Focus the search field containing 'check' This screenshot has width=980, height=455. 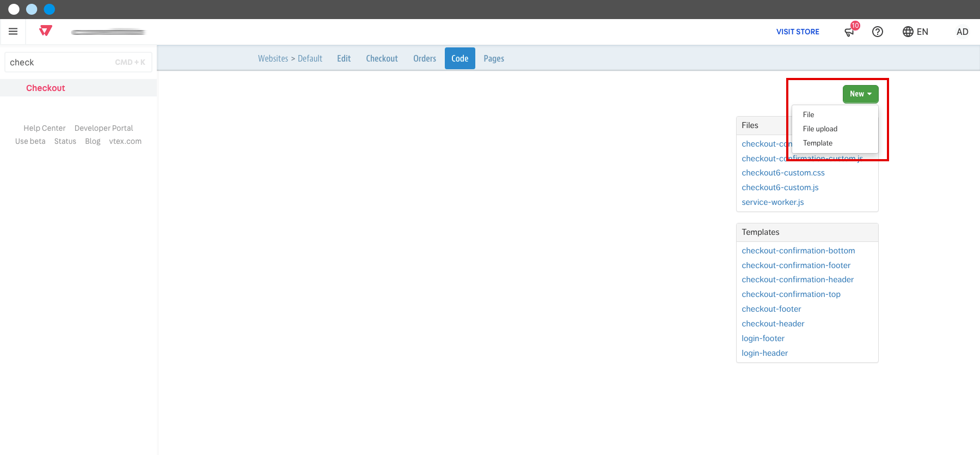[x=78, y=62]
